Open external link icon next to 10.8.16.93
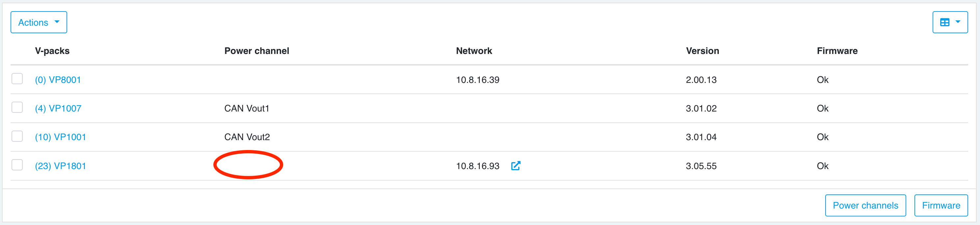The width and height of the screenshot is (980, 225). coord(515,166)
